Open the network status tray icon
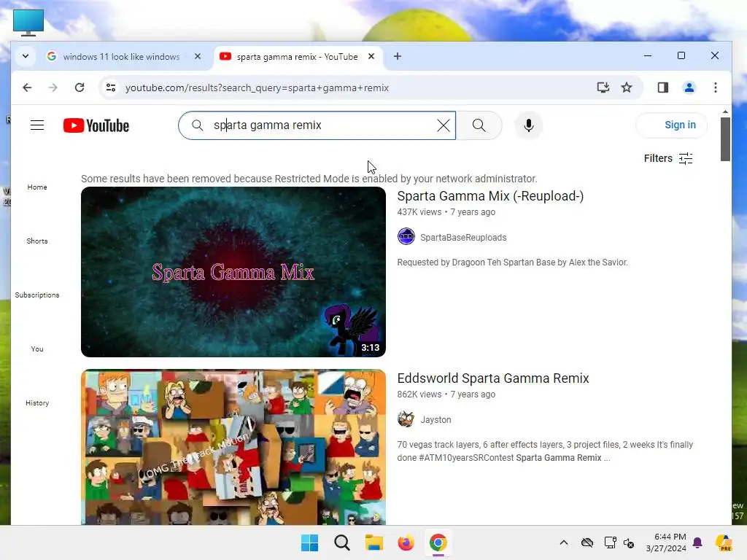Viewport: 747px width, 560px height. [x=610, y=542]
